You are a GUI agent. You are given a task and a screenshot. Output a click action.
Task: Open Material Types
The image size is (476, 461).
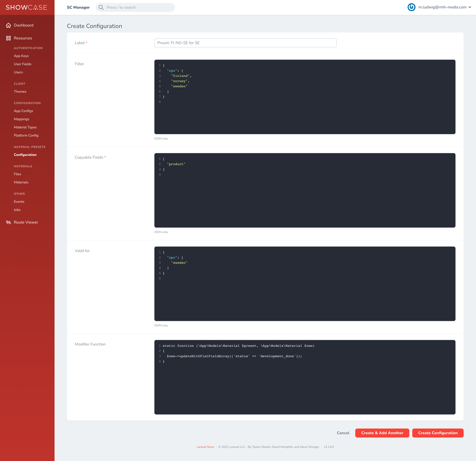point(25,127)
